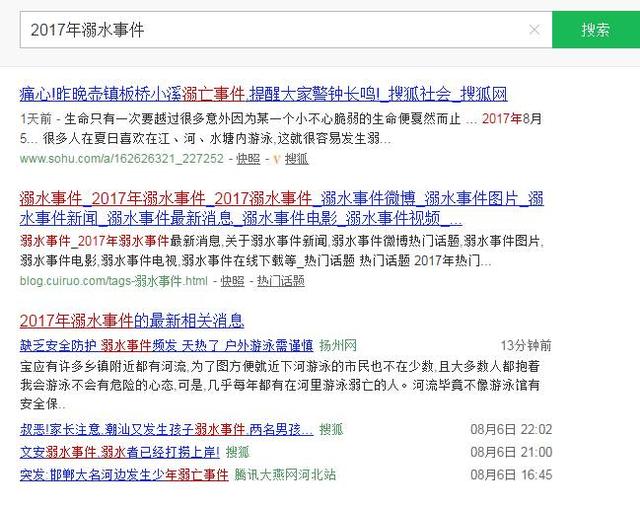640x507 pixels.
Task: Click the 搜狐 source label next to the 文安 news item
Action: 238,452
